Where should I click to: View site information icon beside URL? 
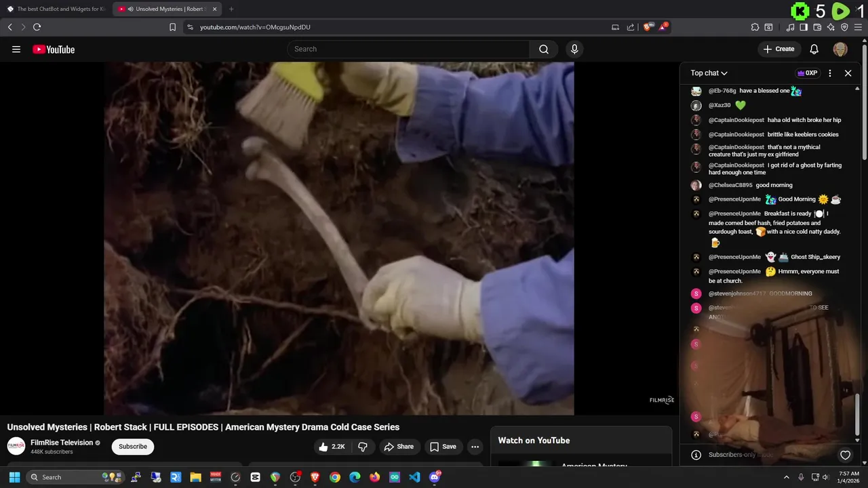[190, 27]
